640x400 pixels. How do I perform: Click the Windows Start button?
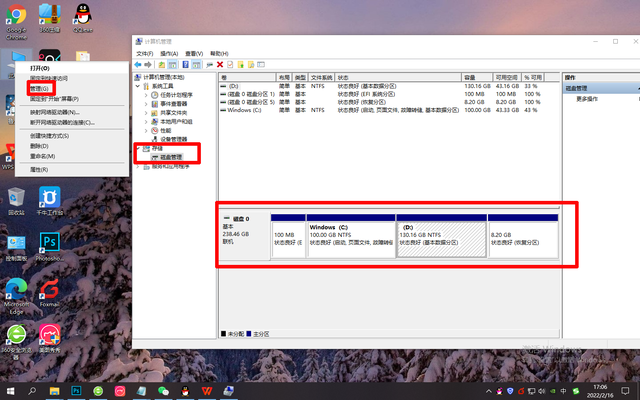(x=11, y=390)
